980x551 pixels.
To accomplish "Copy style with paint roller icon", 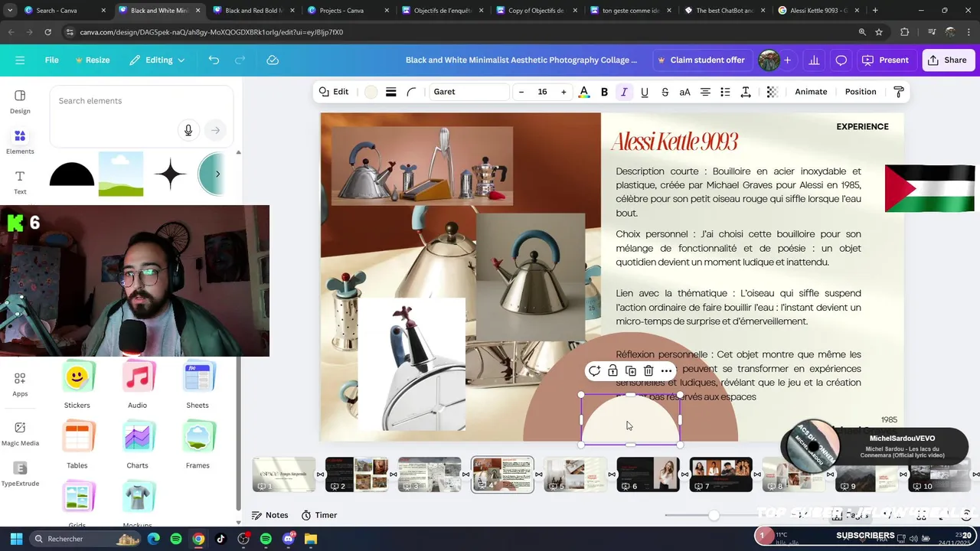I will pos(899,92).
